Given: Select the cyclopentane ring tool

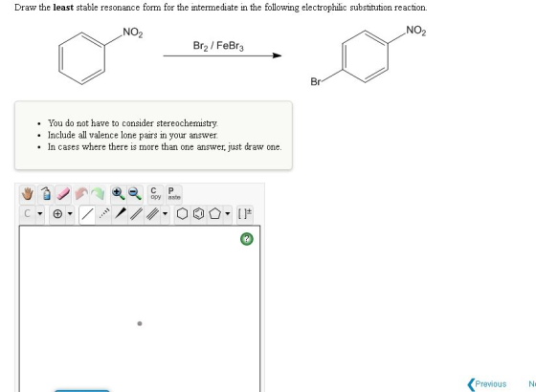Looking at the screenshot, I should click(x=214, y=214).
